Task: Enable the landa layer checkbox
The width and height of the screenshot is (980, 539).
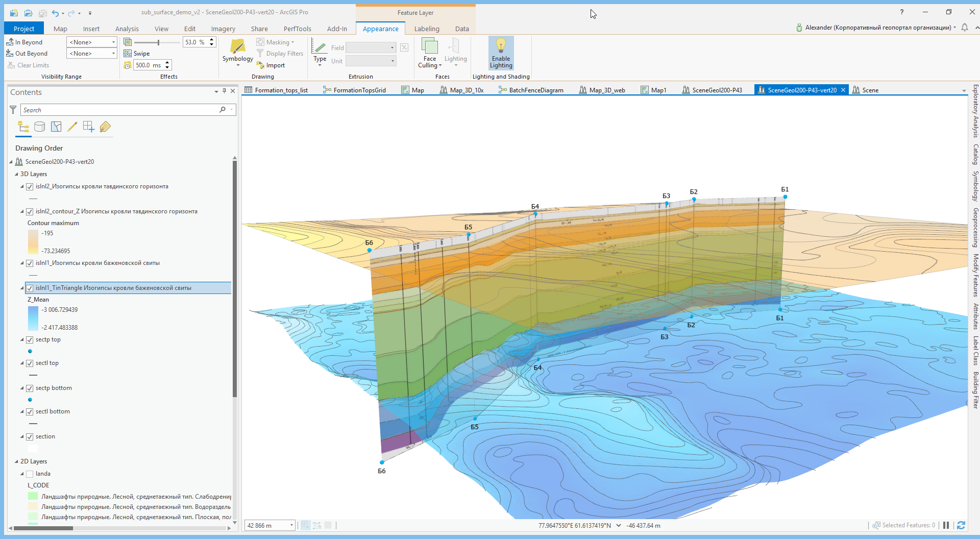Action: (30, 474)
